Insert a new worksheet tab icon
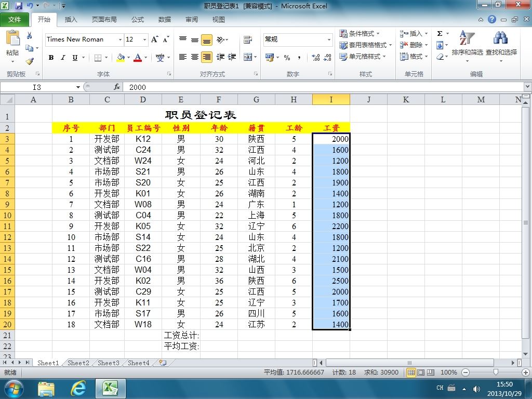Viewport: 532px width, 399px height. 163,363
